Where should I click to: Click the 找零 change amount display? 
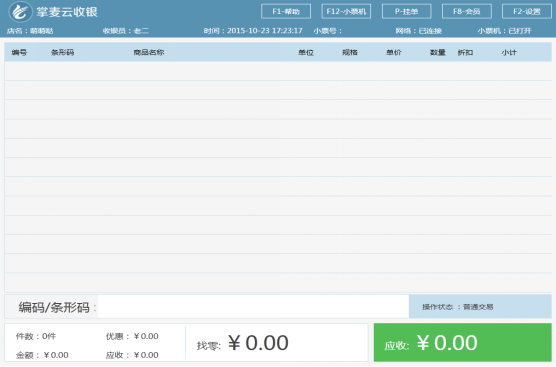[x=243, y=343]
